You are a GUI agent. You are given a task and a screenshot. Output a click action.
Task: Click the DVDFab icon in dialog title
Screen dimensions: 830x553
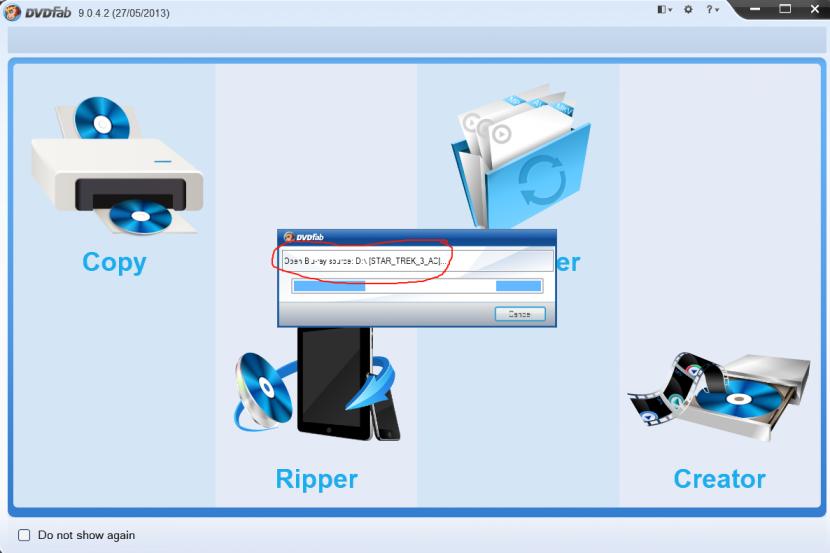289,237
